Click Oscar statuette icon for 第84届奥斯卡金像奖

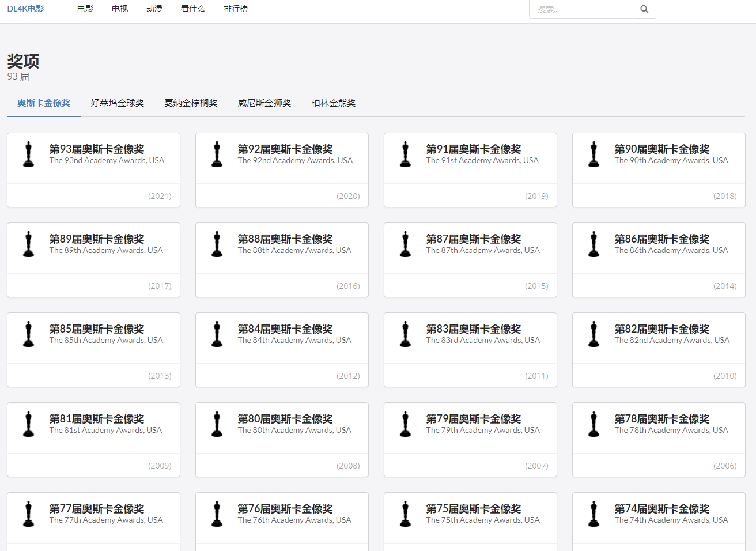pyautogui.click(x=217, y=334)
